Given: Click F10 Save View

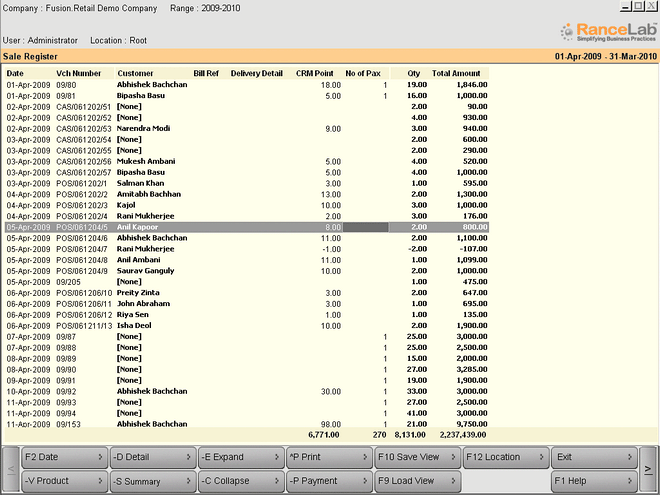Looking at the screenshot, I should click(415, 457).
